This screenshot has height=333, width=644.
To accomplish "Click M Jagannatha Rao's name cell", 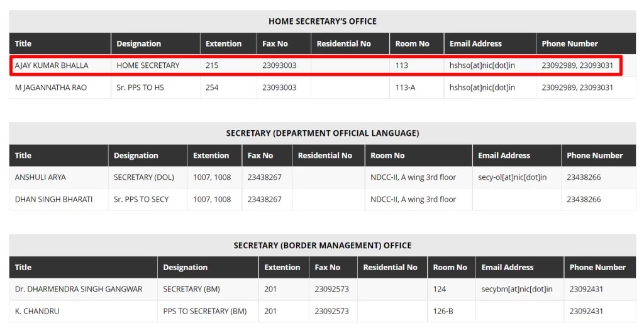I will [51, 87].
